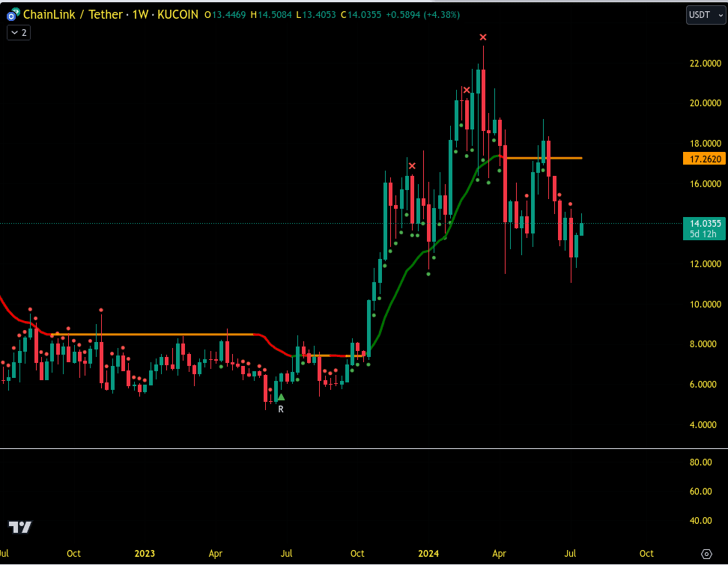The image size is (728, 565).
Task: Select the latest green weekly candle
Action: pos(581,229)
